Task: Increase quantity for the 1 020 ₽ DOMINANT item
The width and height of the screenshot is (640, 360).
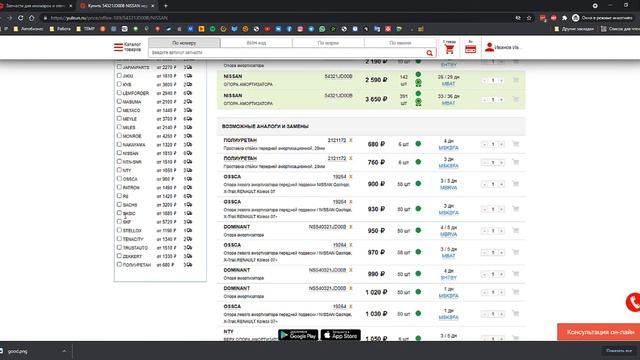Action: pos(501,292)
